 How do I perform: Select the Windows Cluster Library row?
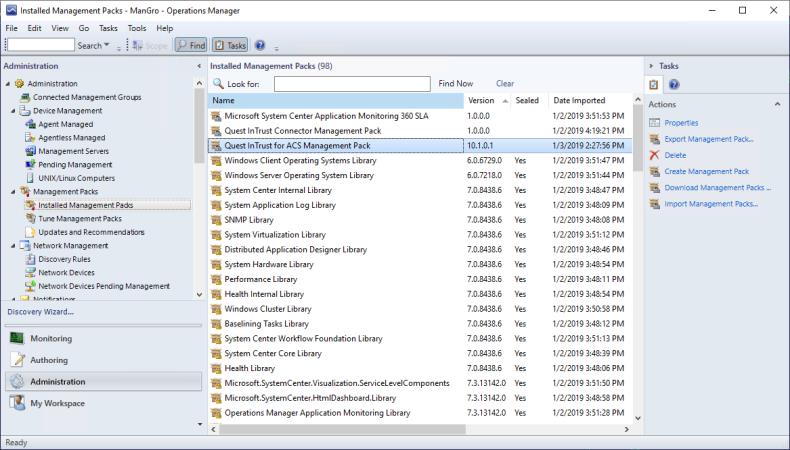(420, 309)
